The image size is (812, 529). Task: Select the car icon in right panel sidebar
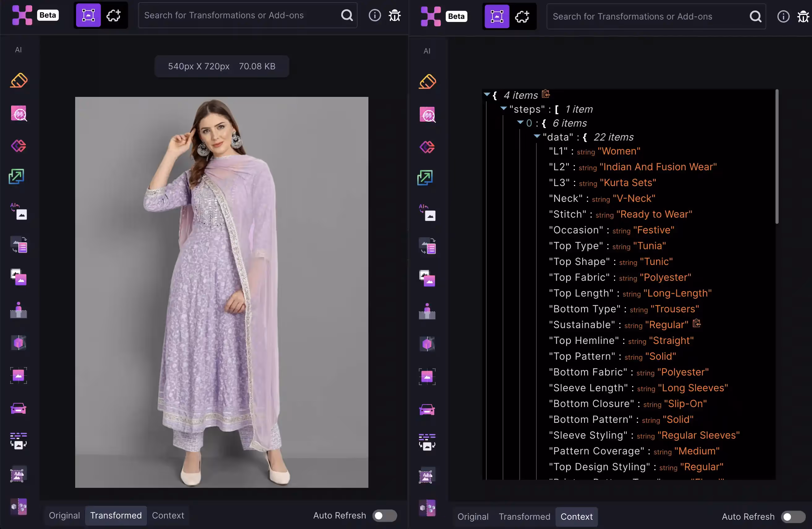[x=427, y=410]
